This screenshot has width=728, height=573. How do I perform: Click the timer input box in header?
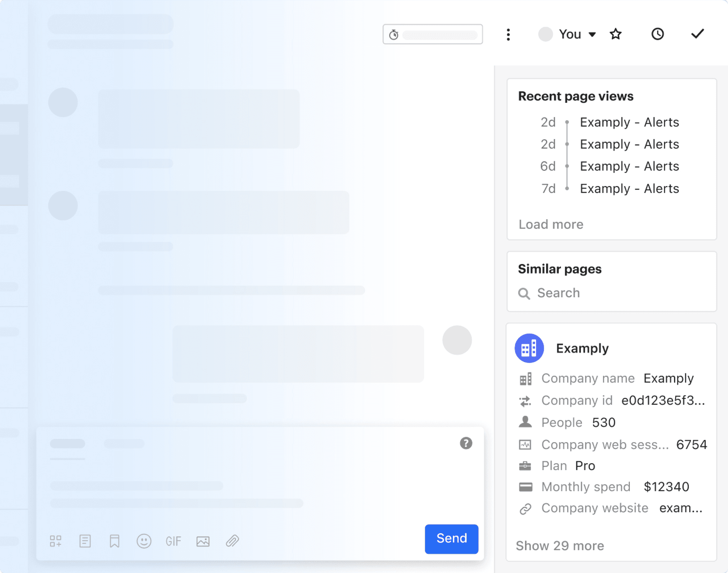[x=433, y=34]
